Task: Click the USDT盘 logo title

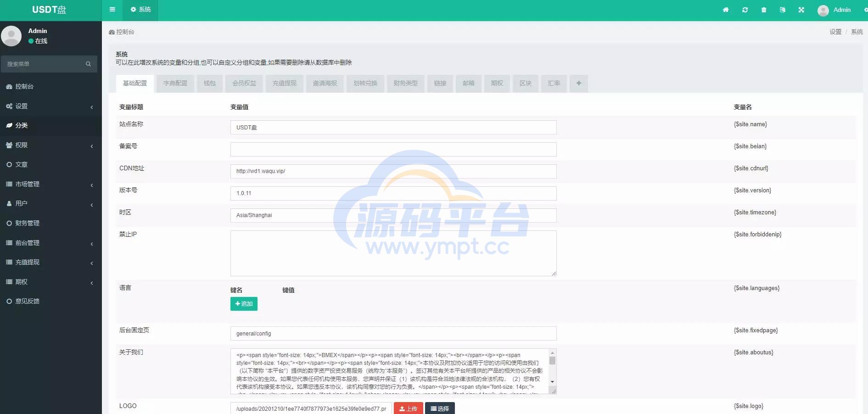Action: pyautogui.click(x=49, y=10)
